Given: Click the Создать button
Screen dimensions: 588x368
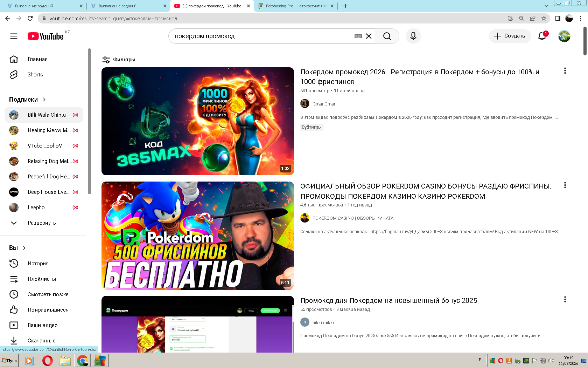Looking at the screenshot, I should click(x=510, y=36).
